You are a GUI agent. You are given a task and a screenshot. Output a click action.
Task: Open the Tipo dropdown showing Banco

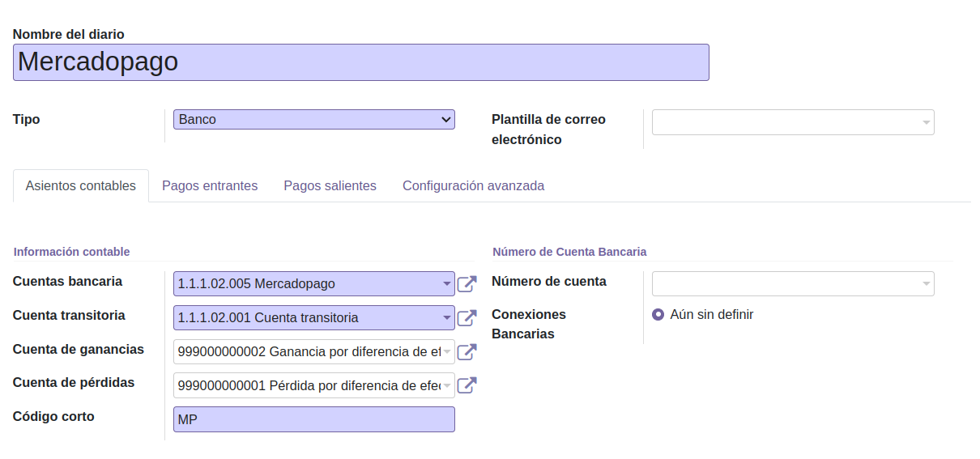pyautogui.click(x=314, y=120)
